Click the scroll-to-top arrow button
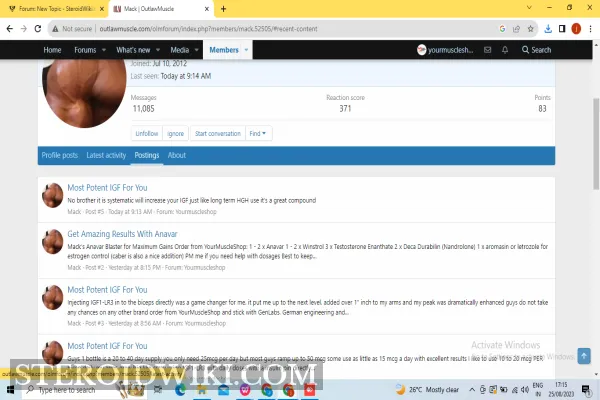 pyautogui.click(x=584, y=356)
